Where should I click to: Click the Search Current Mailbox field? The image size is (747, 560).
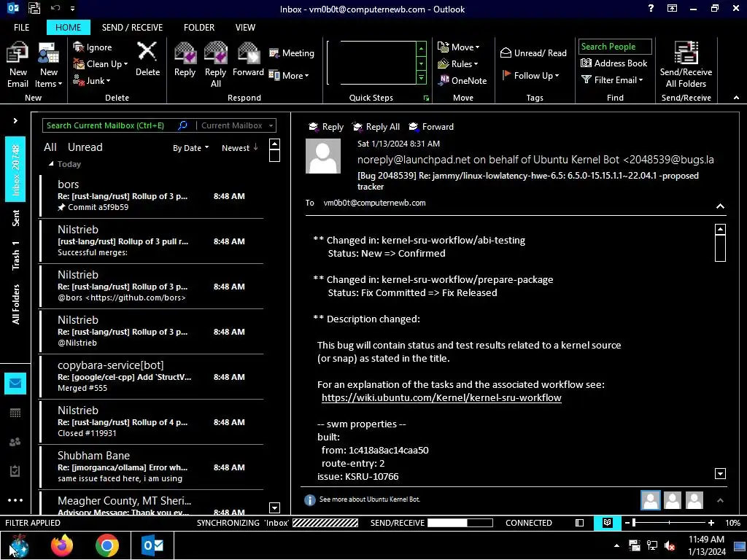point(109,125)
